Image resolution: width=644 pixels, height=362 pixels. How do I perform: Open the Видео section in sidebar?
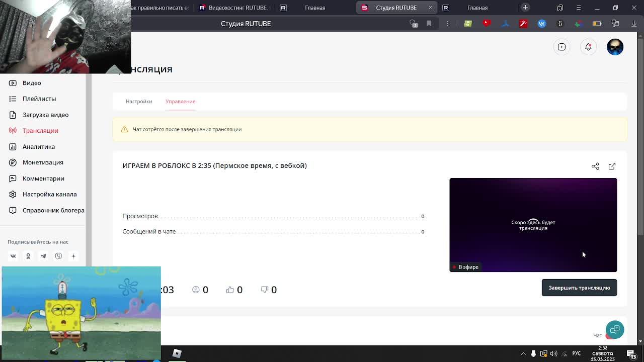[x=32, y=83]
